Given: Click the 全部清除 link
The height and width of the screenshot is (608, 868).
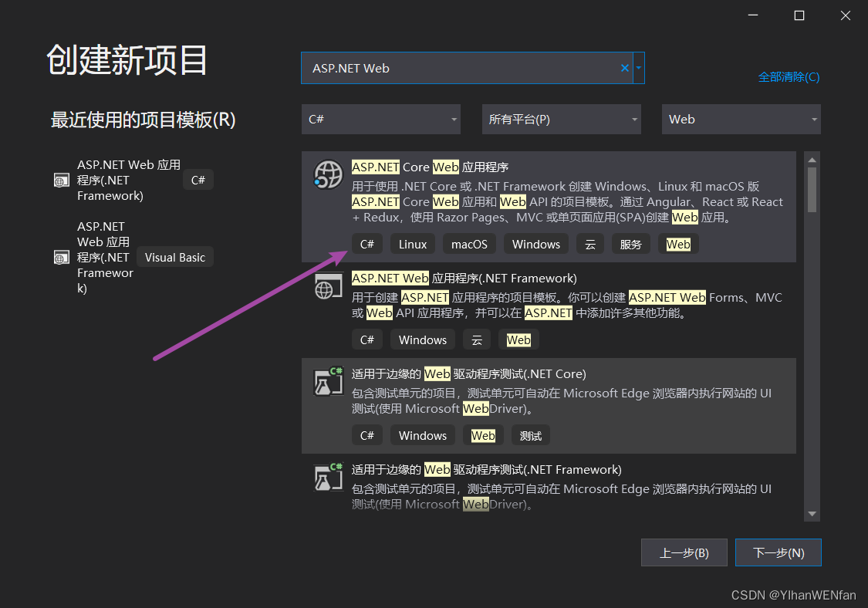Looking at the screenshot, I should 789,76.
